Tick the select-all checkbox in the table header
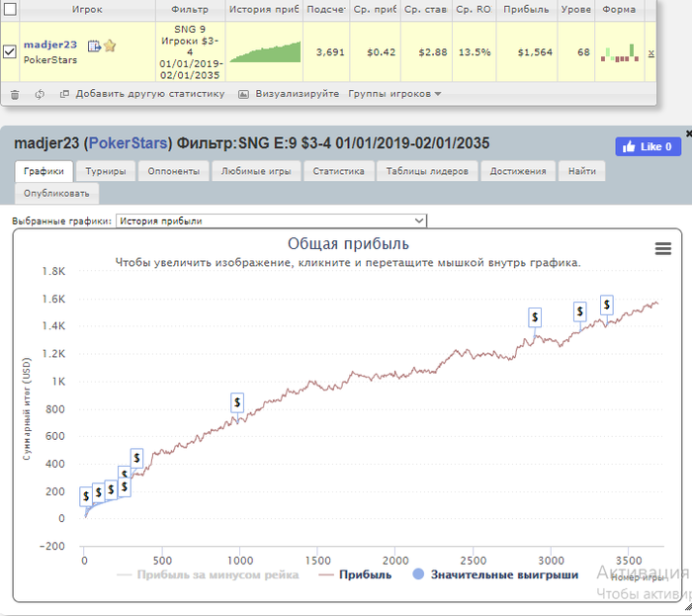The width and height of the screenshot is (692, 616). pyautogui.click(x=10, y=9)
